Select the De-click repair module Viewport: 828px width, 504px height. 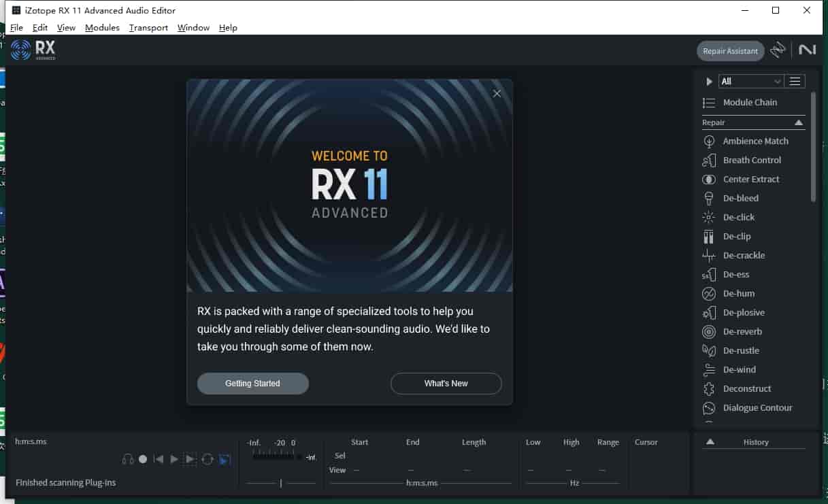click(x=740, y=217)
